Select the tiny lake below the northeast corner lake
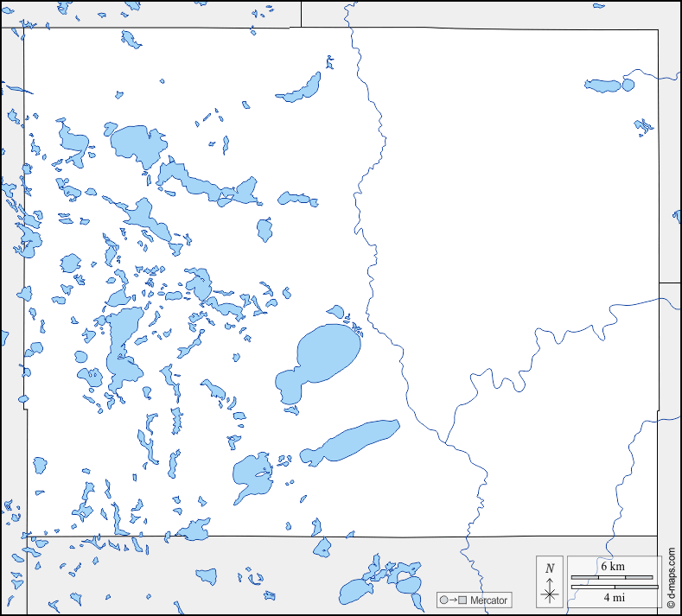682x616 pixels. 643,127
